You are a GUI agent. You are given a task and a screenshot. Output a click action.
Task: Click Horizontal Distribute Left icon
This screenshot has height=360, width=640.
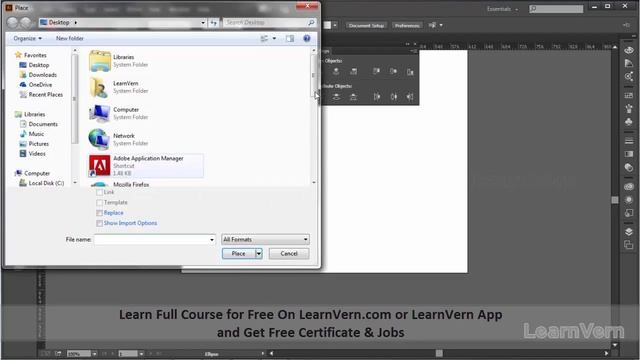pos(376,97)
